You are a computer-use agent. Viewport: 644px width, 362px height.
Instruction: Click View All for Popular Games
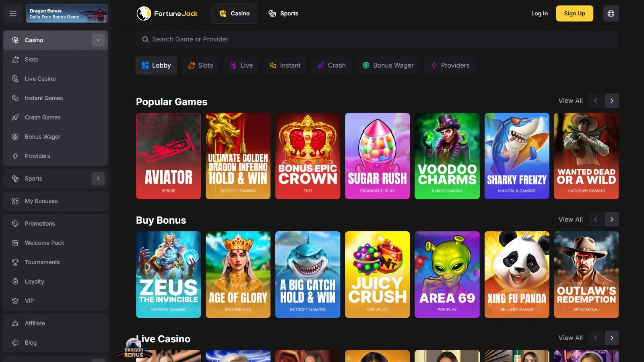click(x=570, y=101)
